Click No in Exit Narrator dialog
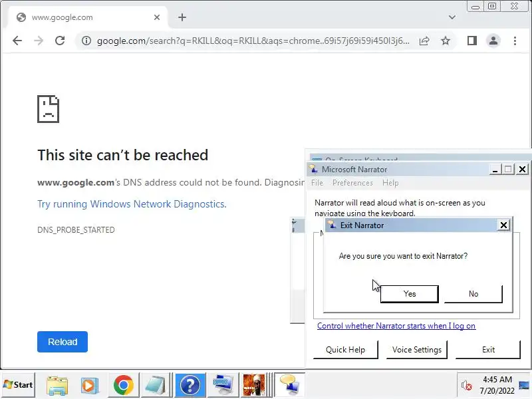The image size is (532, 399). tap(473, 294)
